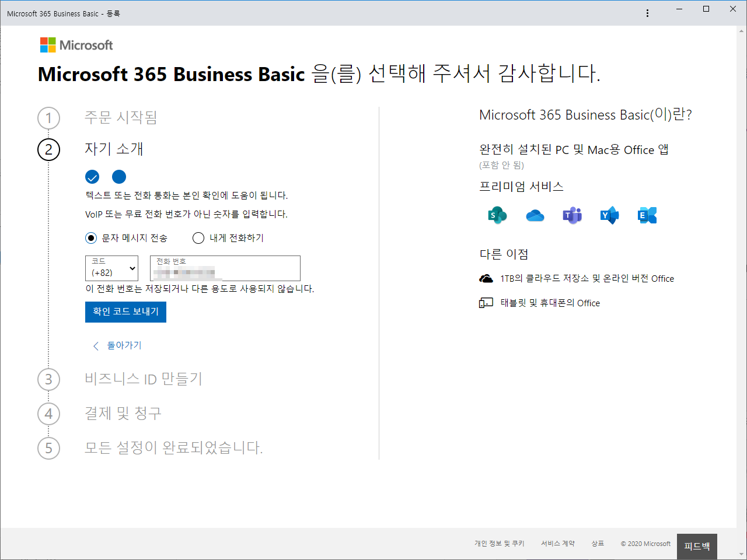747x560 pixels.
Task: Click the 프리미엄 서비스 heading
Action: [521, 187]
